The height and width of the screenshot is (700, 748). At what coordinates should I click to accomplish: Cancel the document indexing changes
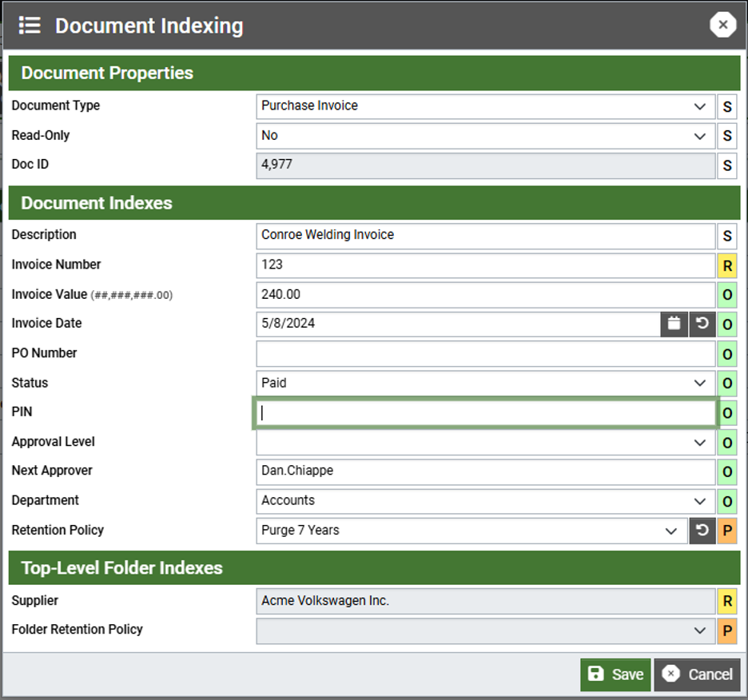coord(697,674)
